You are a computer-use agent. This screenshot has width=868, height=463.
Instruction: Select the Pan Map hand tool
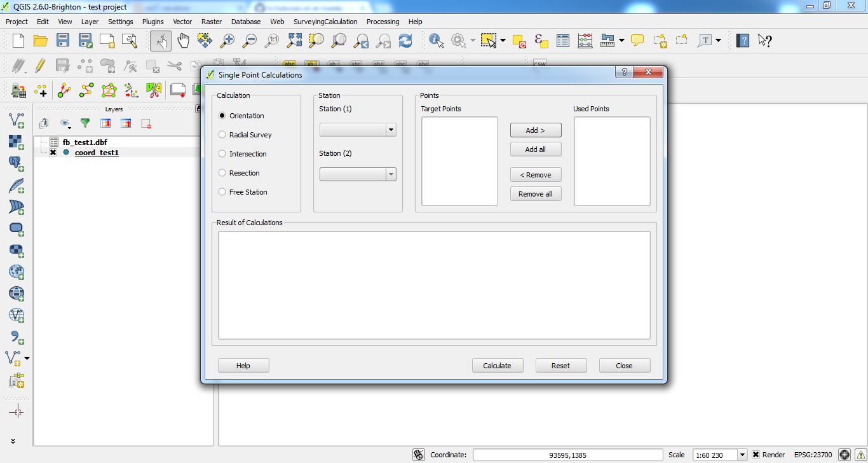(183, 41)
